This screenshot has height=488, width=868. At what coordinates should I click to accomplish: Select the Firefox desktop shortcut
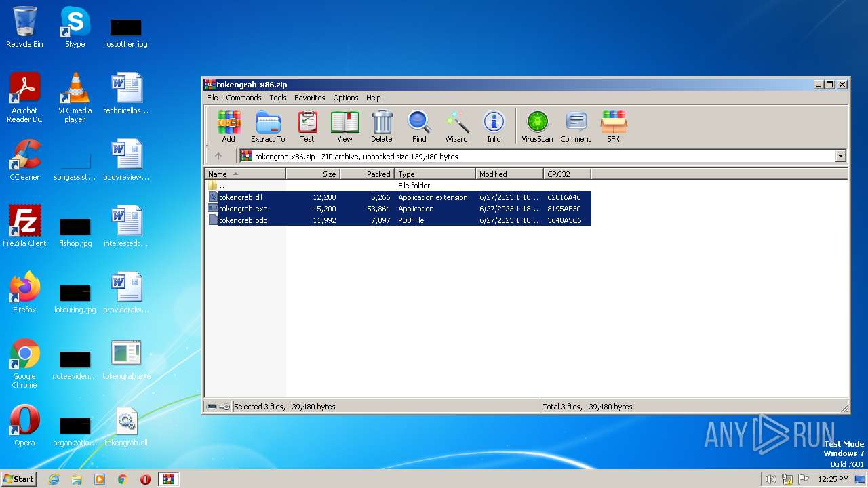click(24, 293)
